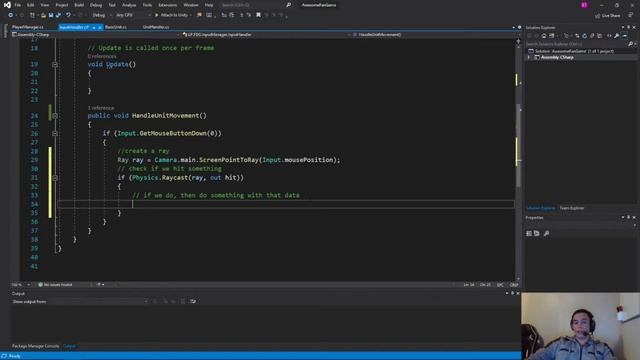Screen dimensions: 640x360
Task: Click the Visual Studio logo icon
Action: pyautogui.click(x=7, y=5)
